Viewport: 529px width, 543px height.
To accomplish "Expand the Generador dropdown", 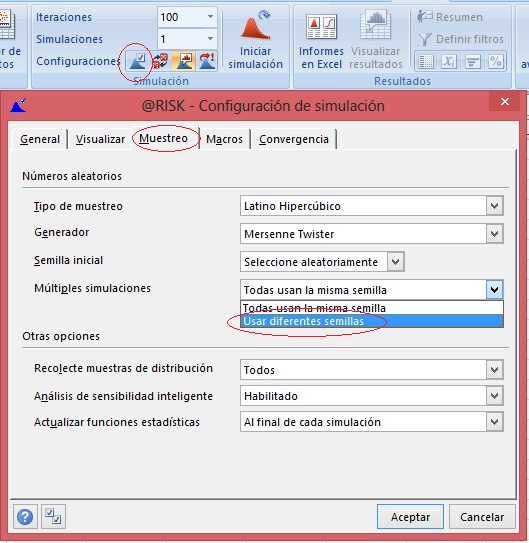I will point(494,234).
